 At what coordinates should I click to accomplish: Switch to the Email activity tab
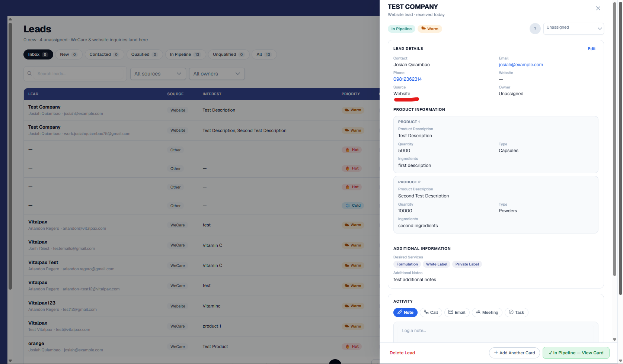coord(457,312)
